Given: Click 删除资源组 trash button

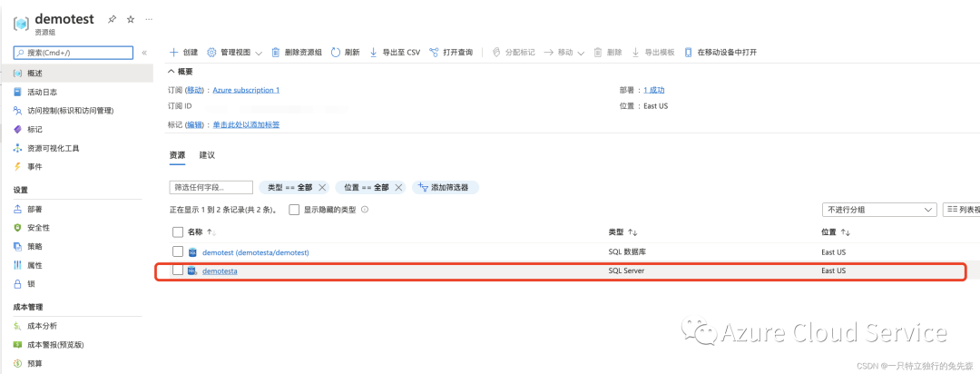Looking at the screenshot, I should click(x=297, y=53).
